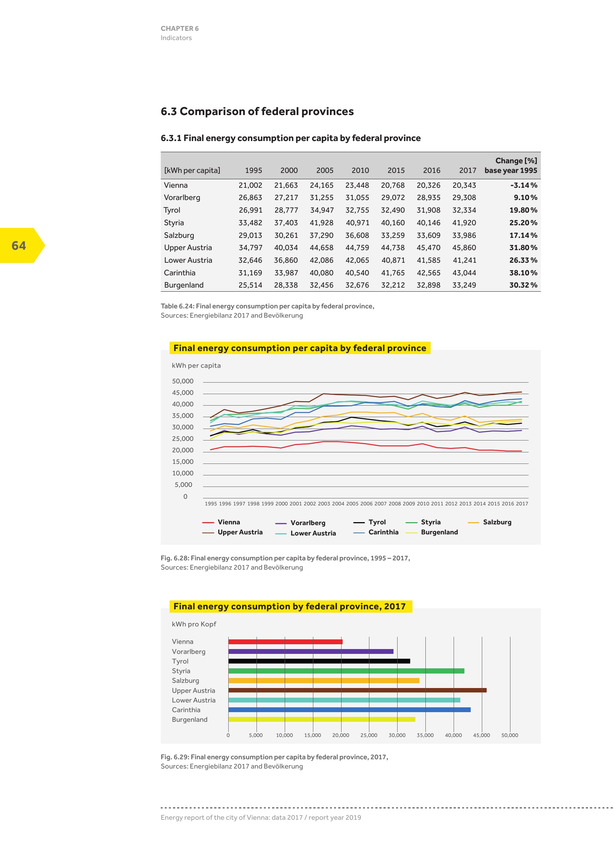The height and width of the screenshot is (868, 614).
Task: Click the line chart's yellow highlighted title
Action: [300, 348]
